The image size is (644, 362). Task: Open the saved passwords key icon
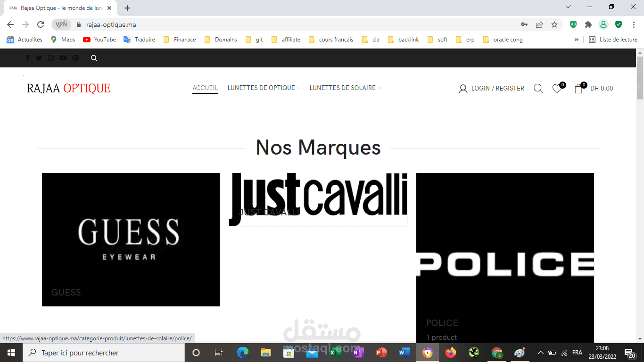[x=524, y=25]
